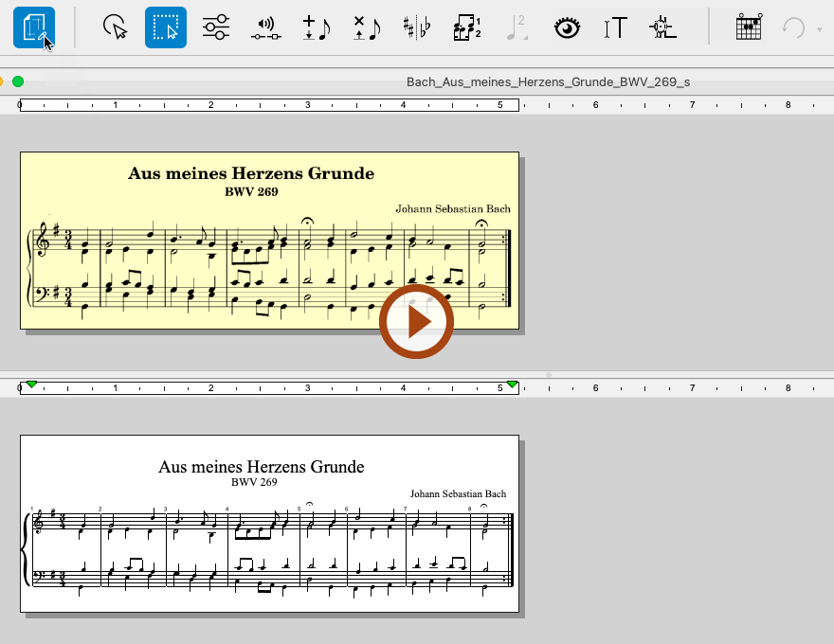The height and width of the screenshot is (644, 834).
Task: Click the bold title in the scanned page
Action: pos(251,173)
